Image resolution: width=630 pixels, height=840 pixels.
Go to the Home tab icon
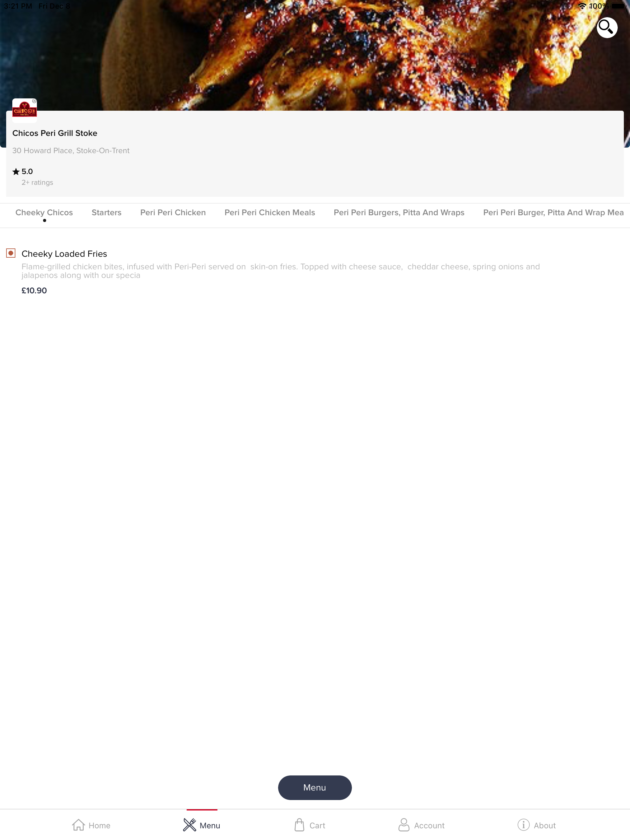(x=78, y=825)
